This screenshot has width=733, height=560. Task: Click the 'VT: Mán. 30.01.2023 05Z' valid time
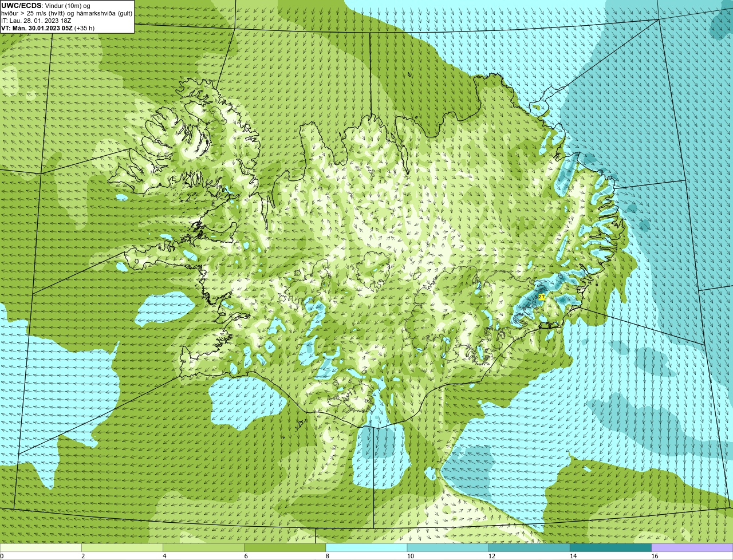click(x=37, y=28)
